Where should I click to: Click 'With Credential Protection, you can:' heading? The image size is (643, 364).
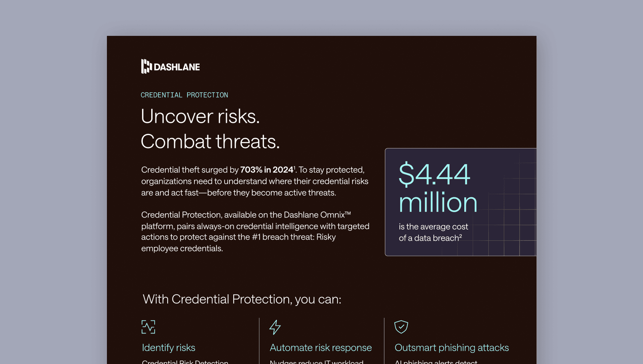point(242,299)
